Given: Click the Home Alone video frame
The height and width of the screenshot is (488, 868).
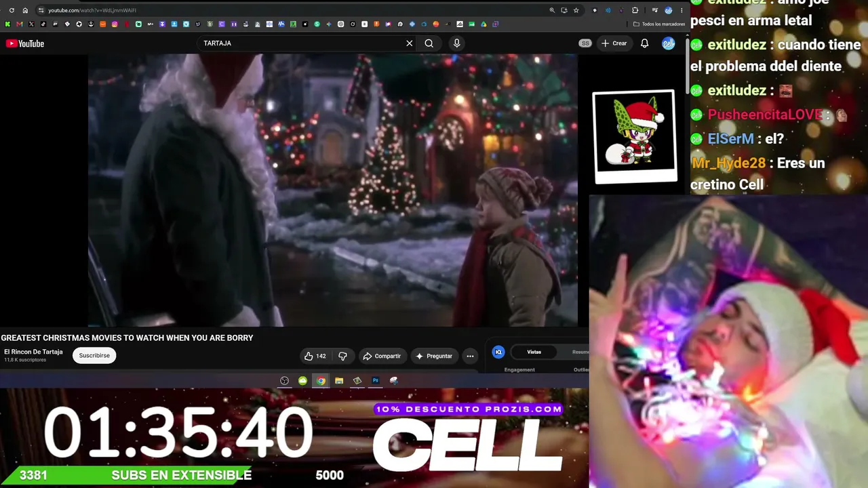Looking at the screenshot, I should click(332, 190).
